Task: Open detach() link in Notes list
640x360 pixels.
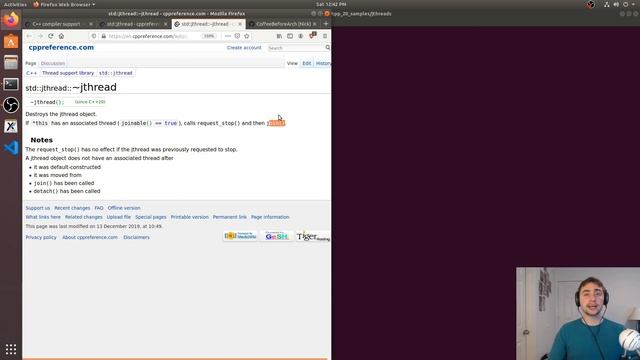Action: tap(46, 191)
